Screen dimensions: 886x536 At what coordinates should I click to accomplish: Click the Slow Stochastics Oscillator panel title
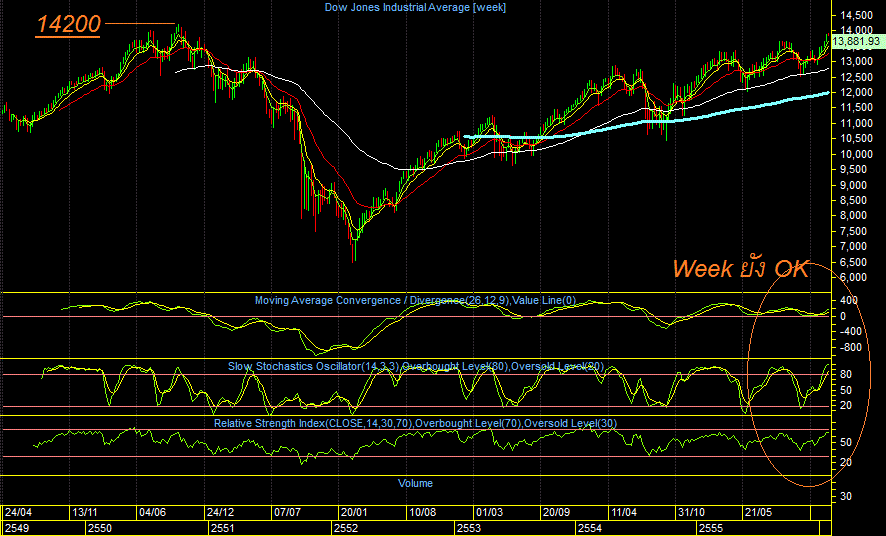[415, 367]
